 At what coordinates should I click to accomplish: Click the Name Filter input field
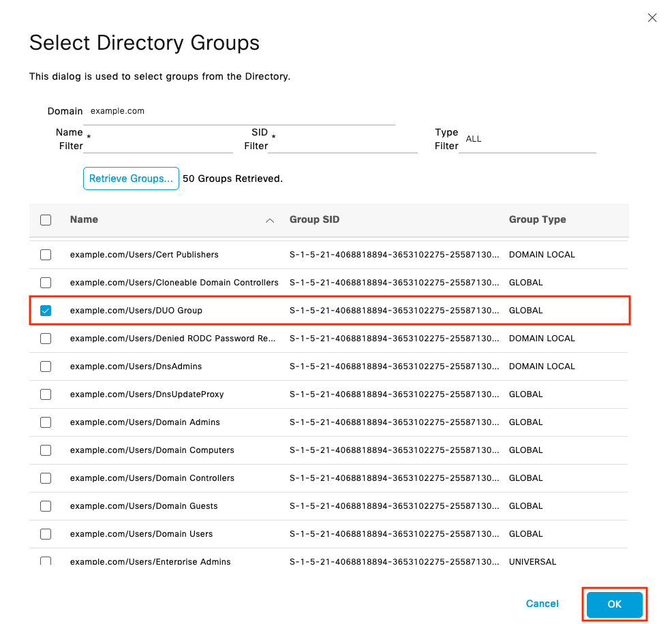(158, 139)
